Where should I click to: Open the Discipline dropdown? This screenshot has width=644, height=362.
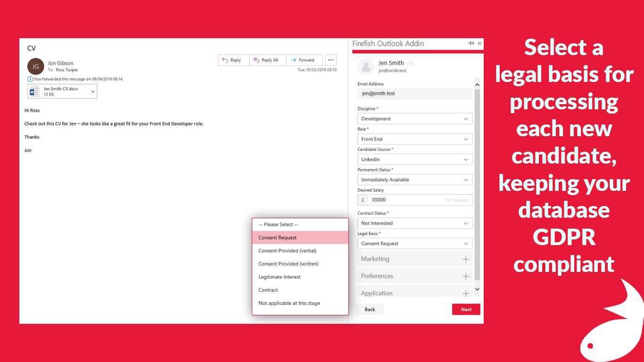(415, 119)
